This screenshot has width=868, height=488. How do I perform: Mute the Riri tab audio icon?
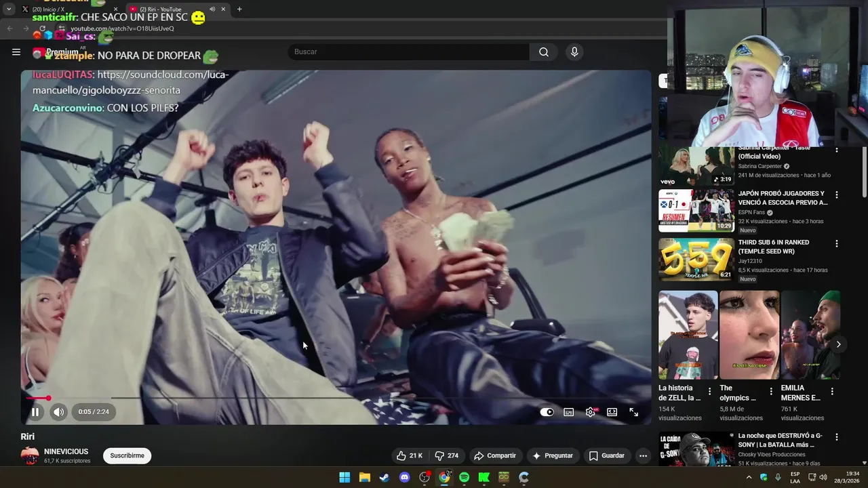(x=212, y=9)
